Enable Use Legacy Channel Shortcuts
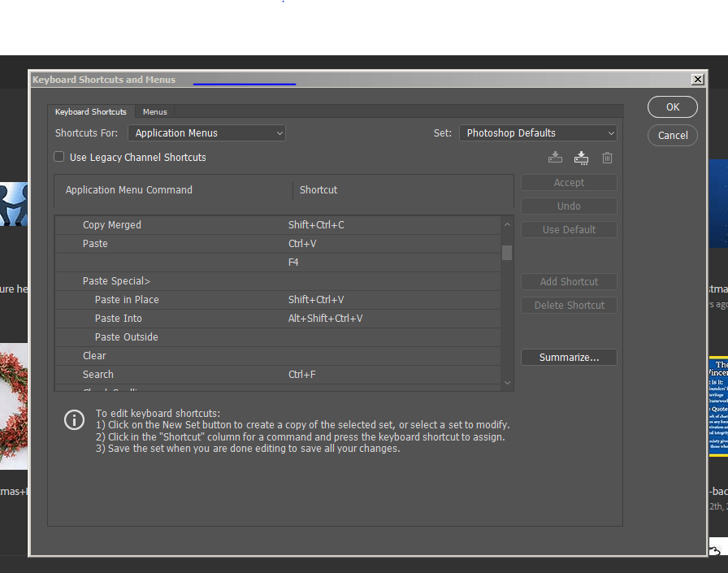 [59, 157]
